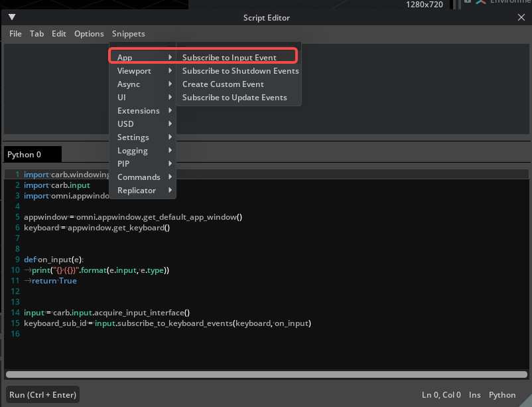The height and width of the screenshot is (407, 532).
Task: Click the Python language indicator in status bar
Action: 501,395
